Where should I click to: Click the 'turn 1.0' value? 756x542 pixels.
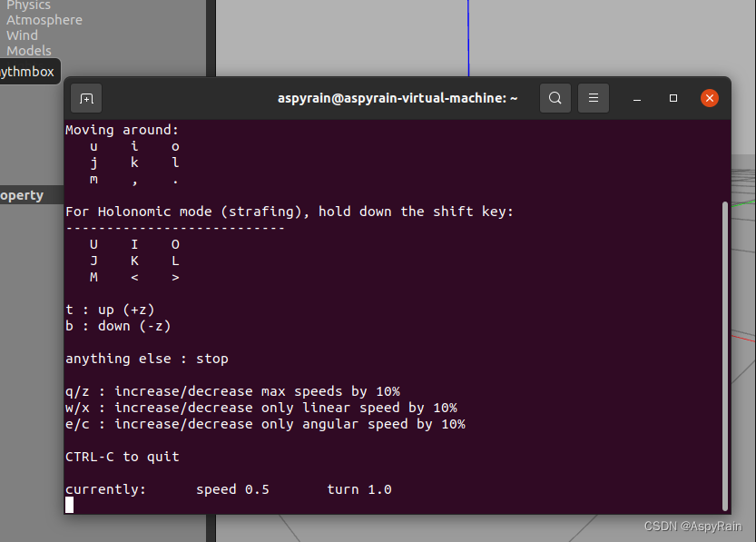pyautogui.click(x=359, y=489)
